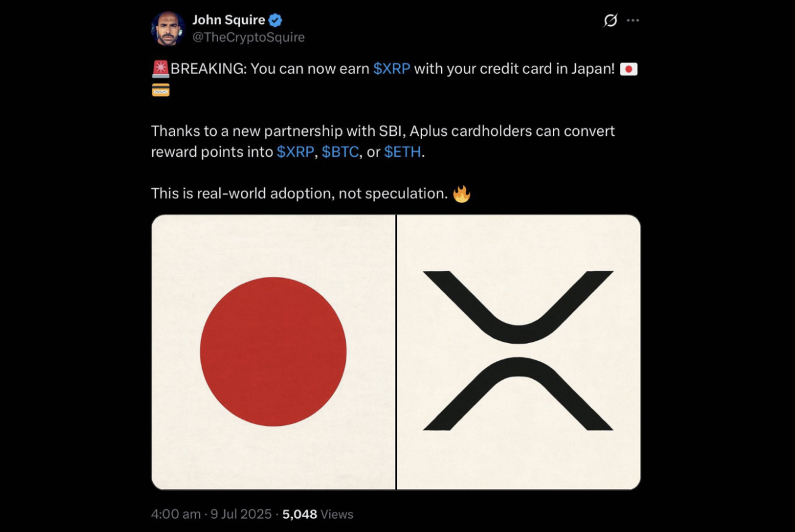
Task: Open the three-dot more options menu
Action: (x=633, y=21)
